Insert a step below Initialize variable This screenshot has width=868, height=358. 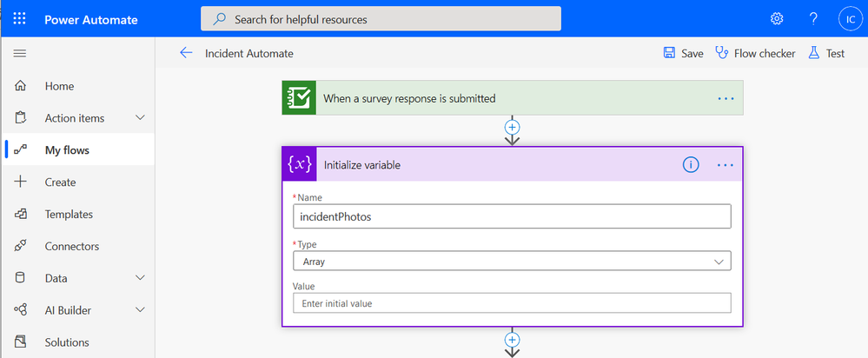click(x=513, y=339)
